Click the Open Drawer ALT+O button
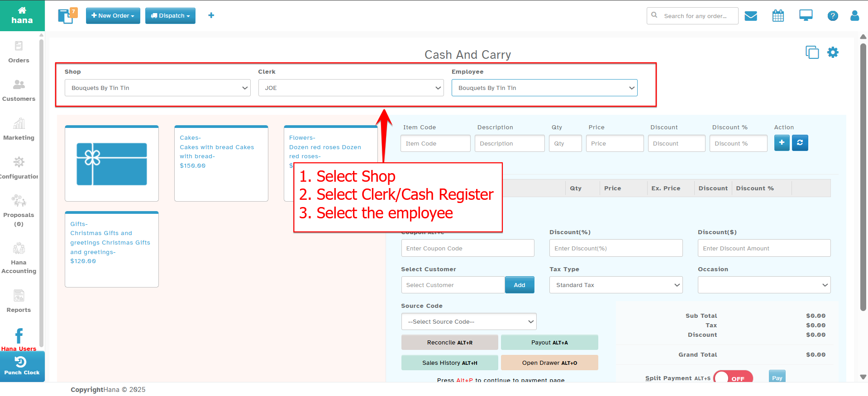Viewport: 868px width, 396px height. [549, 363]
